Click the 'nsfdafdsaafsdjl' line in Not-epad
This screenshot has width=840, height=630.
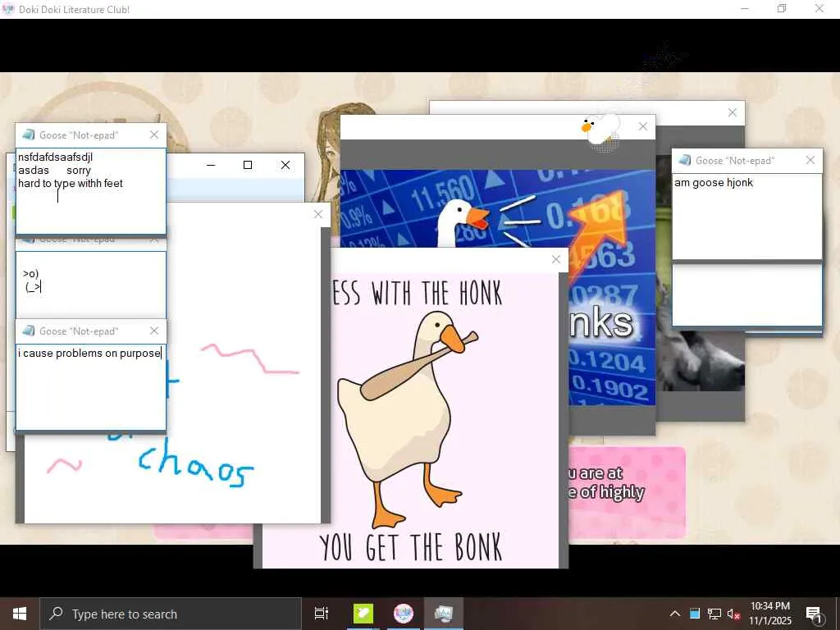[55, 157]
